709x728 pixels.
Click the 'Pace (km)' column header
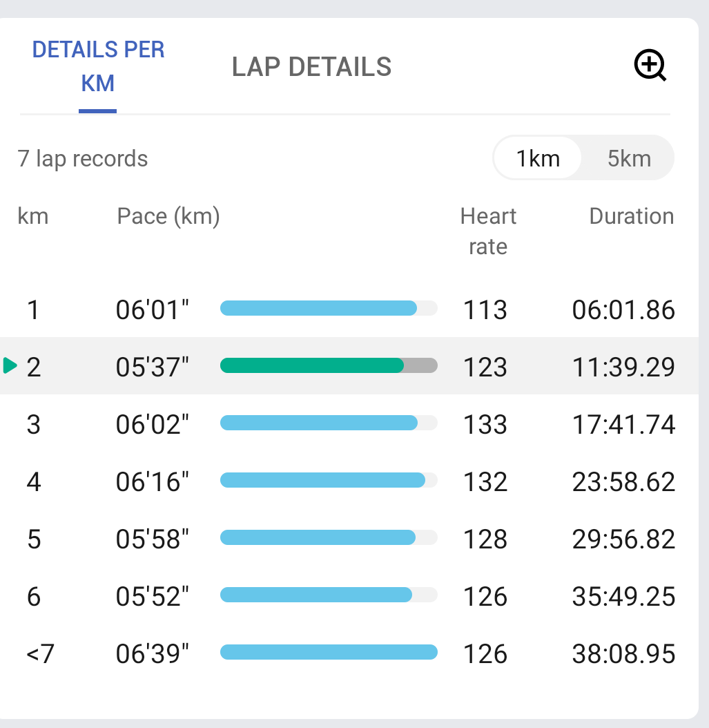tap(168, 216)
